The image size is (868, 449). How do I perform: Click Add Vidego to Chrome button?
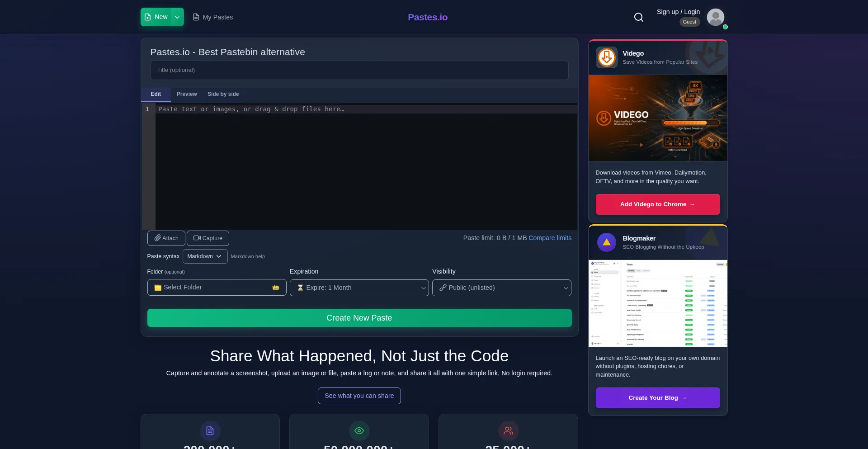(x=657, y=204)
